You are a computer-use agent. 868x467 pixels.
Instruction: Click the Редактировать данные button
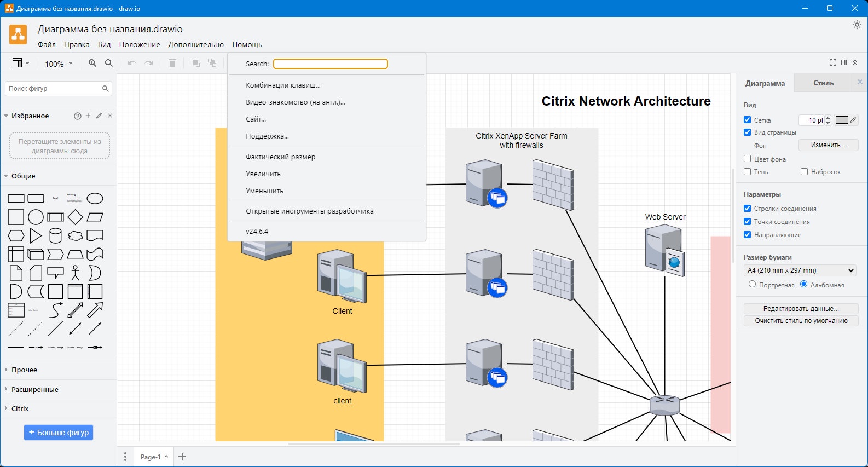[x=801, y=309]
